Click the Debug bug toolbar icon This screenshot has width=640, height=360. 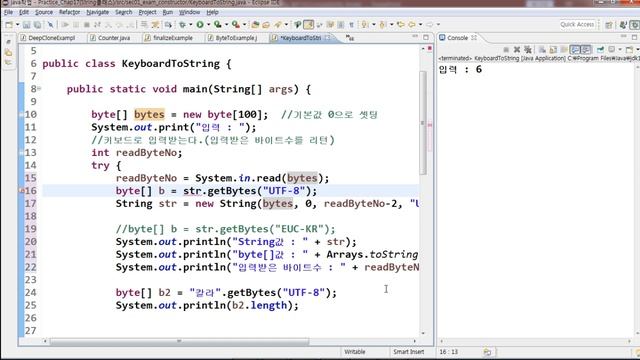182,24
